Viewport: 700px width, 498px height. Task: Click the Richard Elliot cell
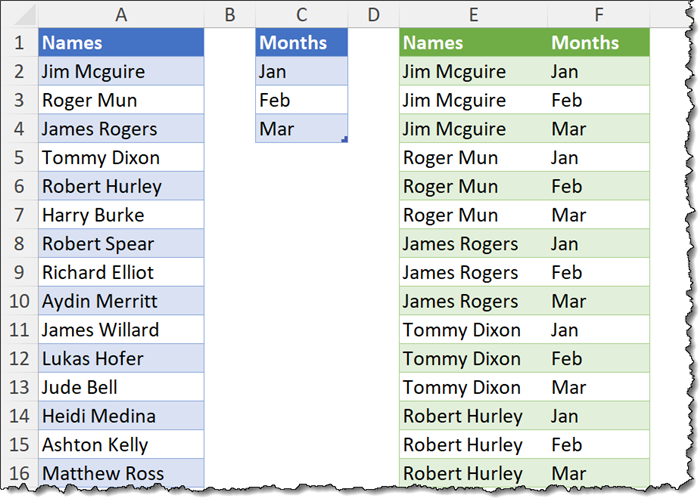tap(121, 272)
